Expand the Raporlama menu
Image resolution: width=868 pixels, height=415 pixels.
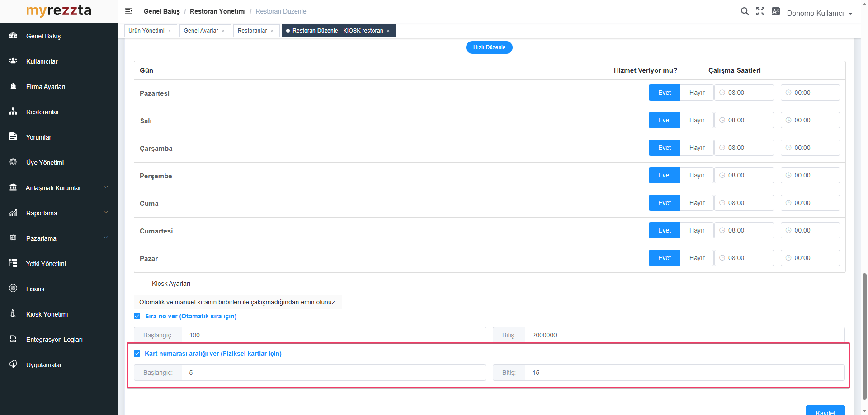pos(42,213)
